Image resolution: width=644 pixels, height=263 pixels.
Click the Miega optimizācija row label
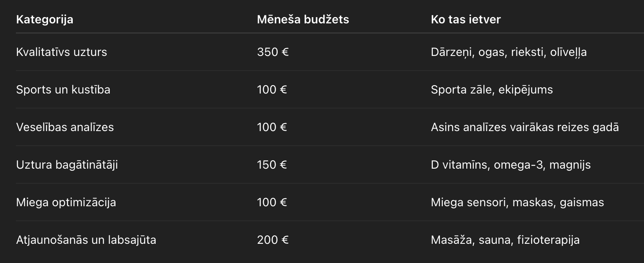click(66, 202)
